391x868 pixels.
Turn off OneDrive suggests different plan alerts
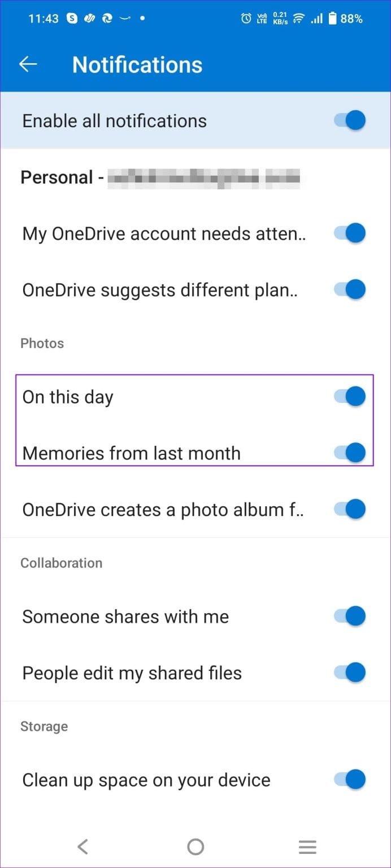[349, 289]
